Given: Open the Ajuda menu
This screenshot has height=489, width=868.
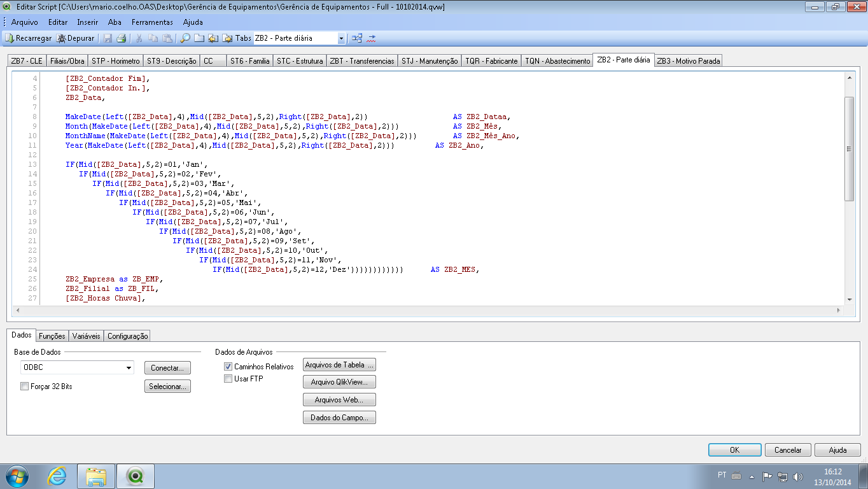Looking at the screenshot, I should 193,22.
